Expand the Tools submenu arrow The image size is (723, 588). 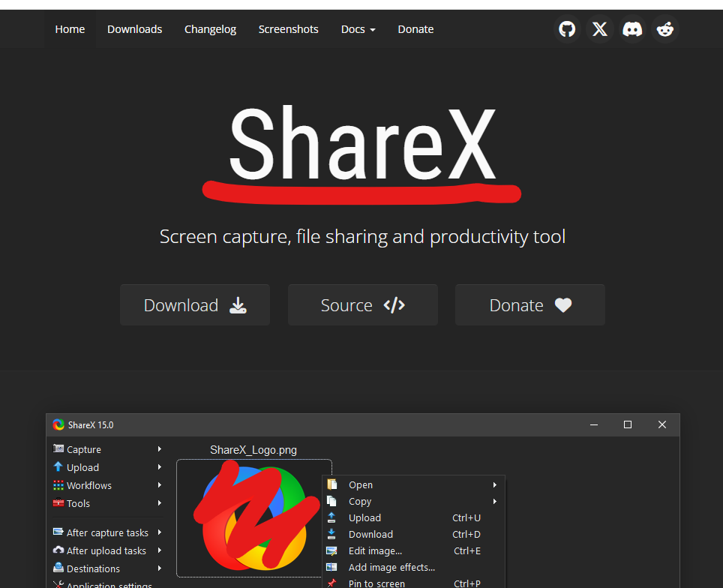(x=160, y=503)
